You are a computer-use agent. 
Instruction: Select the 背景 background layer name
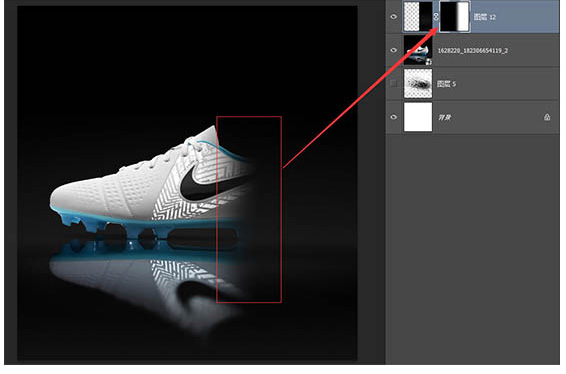click(x=445, y=118)
